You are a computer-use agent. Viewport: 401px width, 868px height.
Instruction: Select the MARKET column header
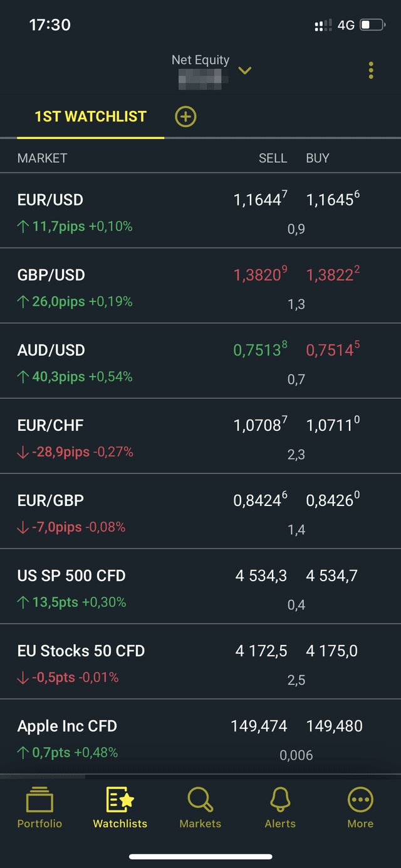(x=42, y=158)
